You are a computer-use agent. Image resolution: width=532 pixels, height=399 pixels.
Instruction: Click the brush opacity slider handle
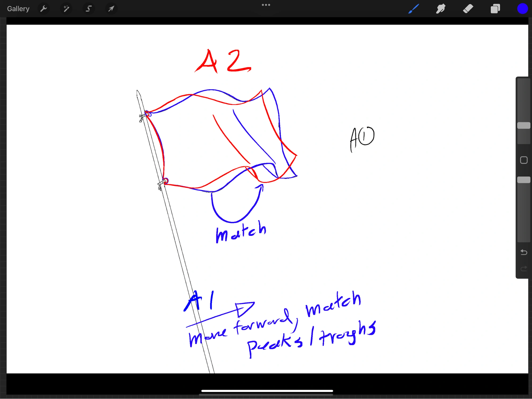point(523,180)
